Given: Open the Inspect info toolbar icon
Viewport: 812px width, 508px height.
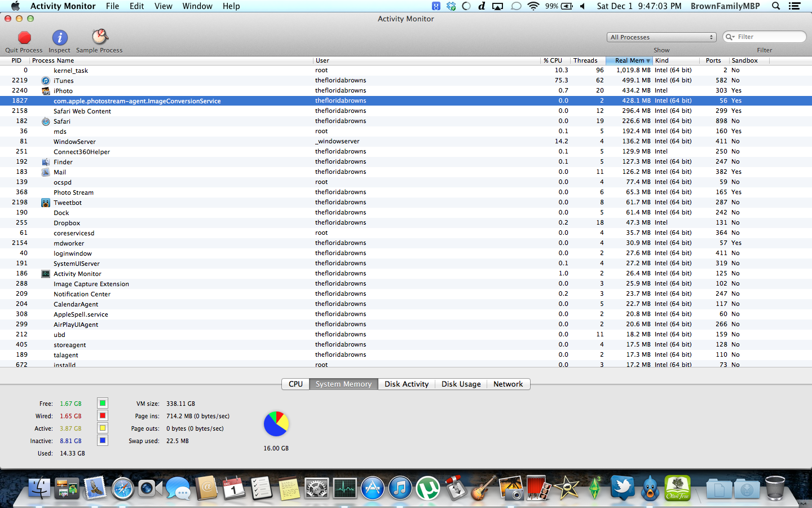Looking at the screenshot, I should tap(60, 38).
